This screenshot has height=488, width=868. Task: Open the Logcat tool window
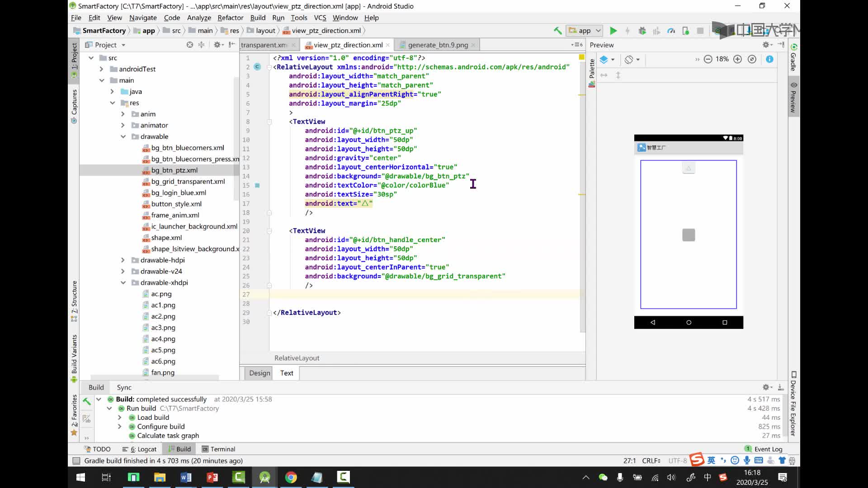pyautogui.click(x=139, y=449)
